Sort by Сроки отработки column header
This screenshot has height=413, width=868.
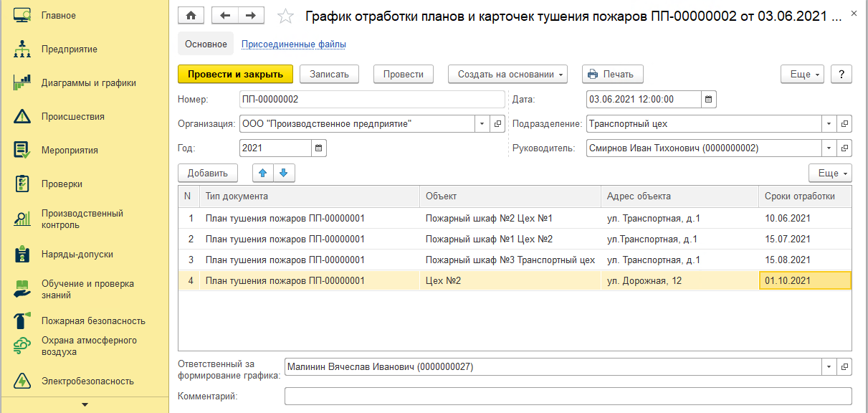[805, 196]
